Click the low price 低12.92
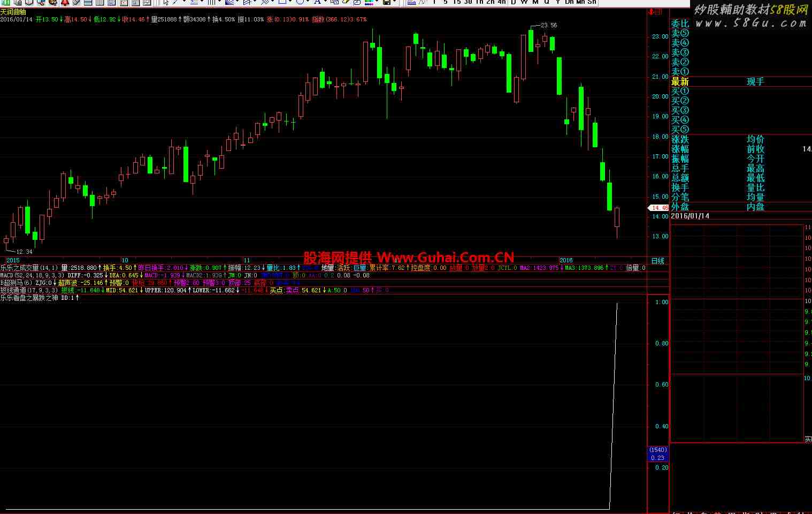The height and width of the screenshot is (514, 812). click(x=104, y=19)
